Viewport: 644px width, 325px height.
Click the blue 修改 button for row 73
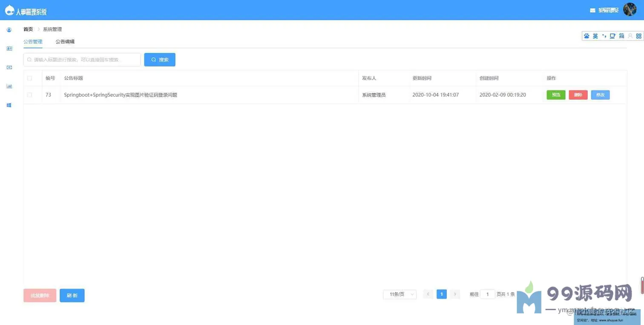click(600, 95)
